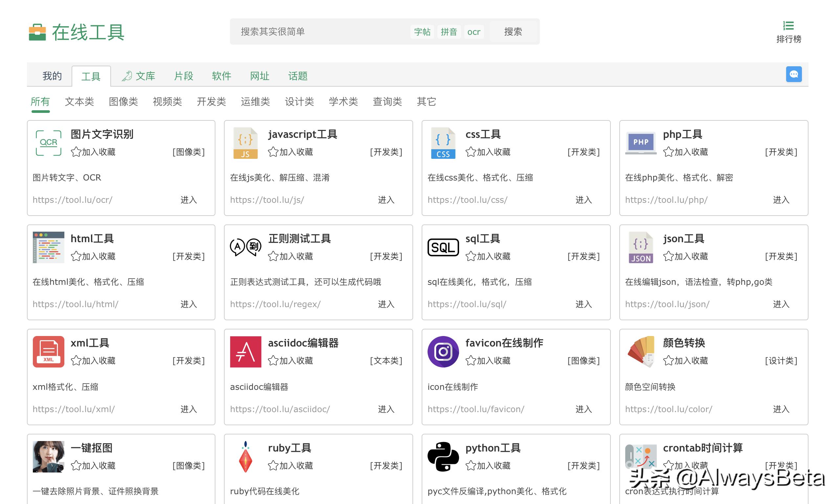Click the favicon在线制作 camera icon

(443, 352)
